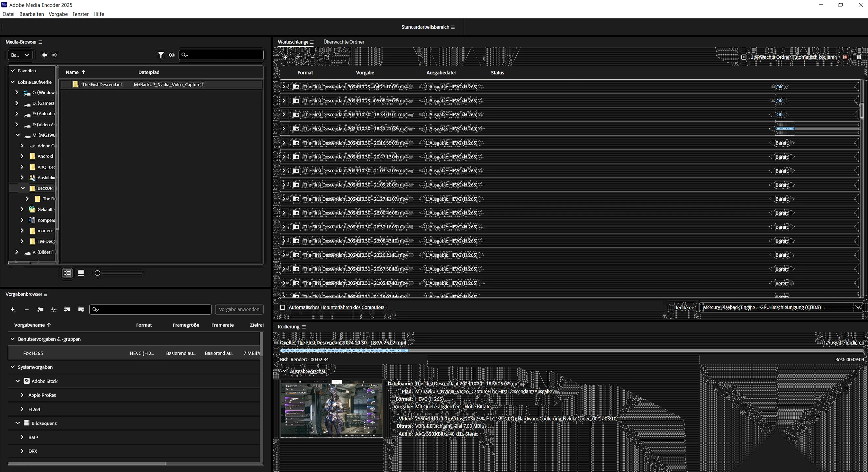
Task: Click the filter icon in Media-Browser
Action: pos(161,55)
